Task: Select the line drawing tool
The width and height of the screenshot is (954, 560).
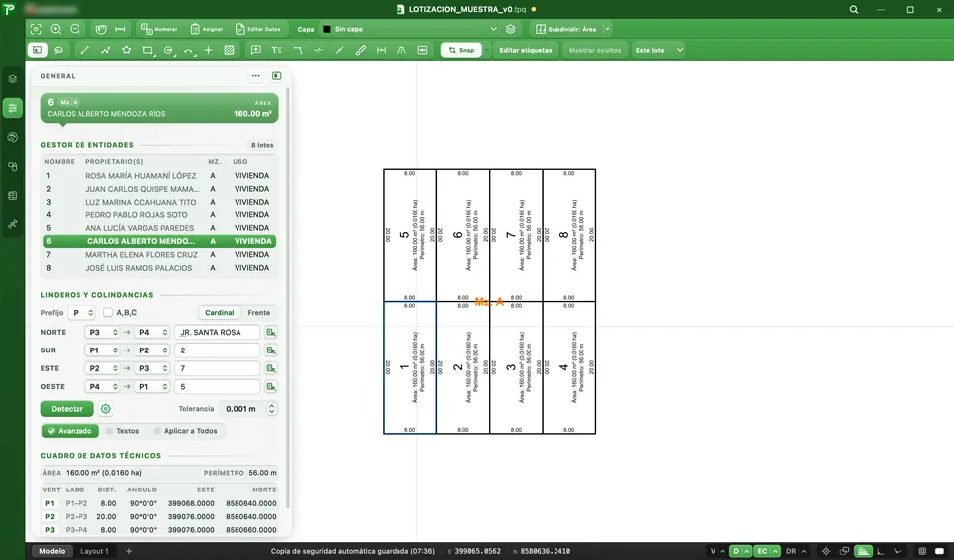Action: pos(84,50)
